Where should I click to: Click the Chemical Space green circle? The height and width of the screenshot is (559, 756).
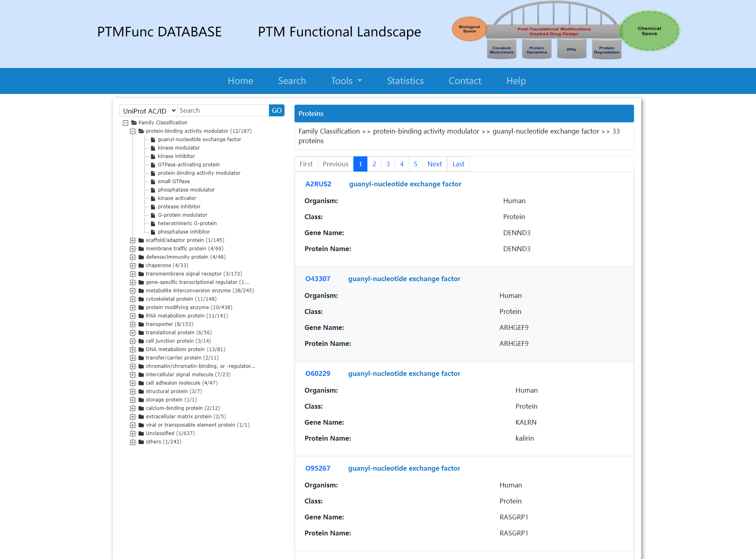pos(649,31)
